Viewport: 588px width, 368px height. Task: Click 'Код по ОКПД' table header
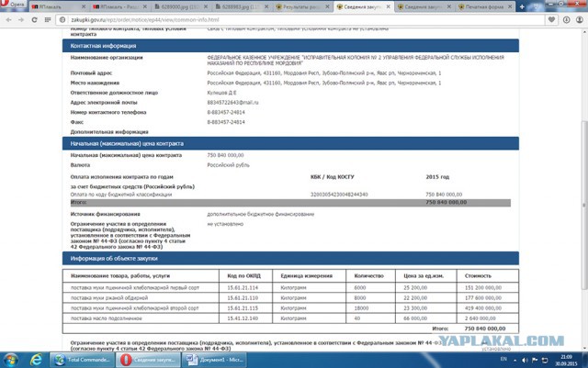pos(243,276)
